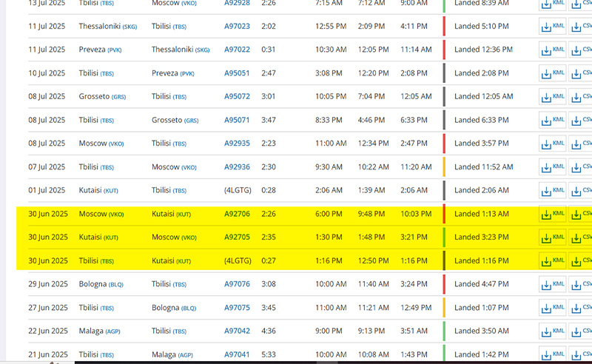Download CSV for flight A95051
The image size is (592, 364).
(x=581, y=74)
